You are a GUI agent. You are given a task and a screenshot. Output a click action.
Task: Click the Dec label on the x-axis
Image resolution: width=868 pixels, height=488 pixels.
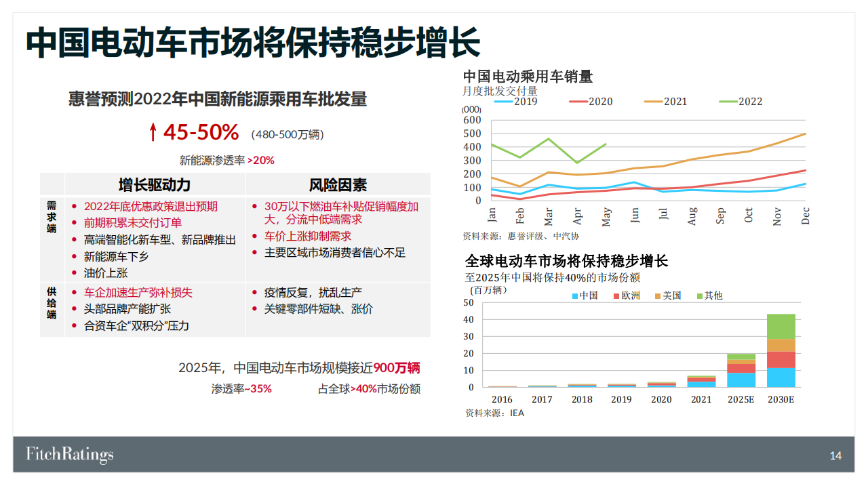click(x=805, y=216)
